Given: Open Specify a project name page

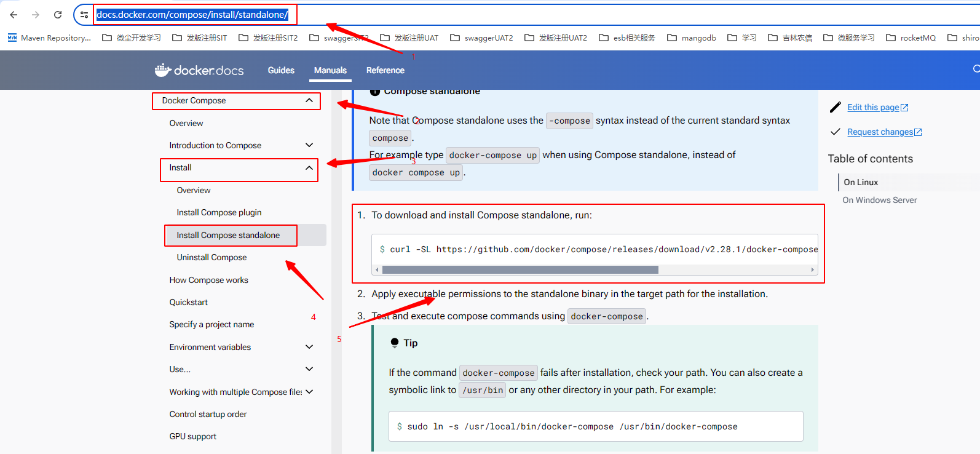Looking at the screenshot, I should pos(211,324).
